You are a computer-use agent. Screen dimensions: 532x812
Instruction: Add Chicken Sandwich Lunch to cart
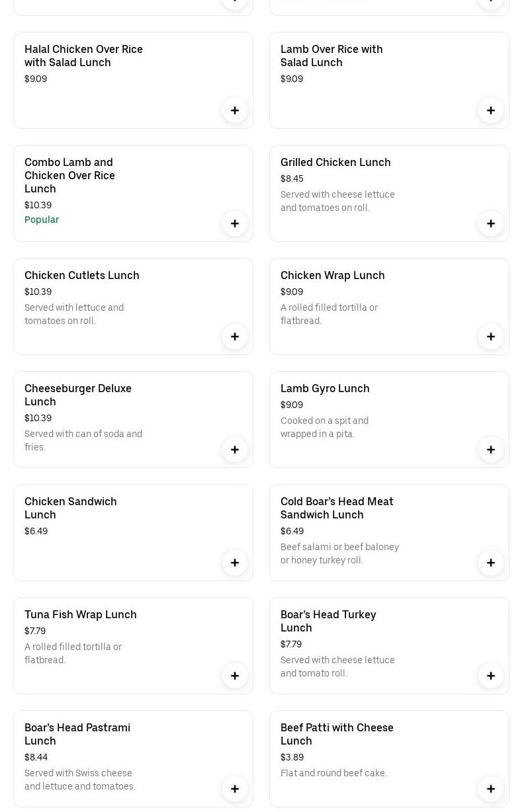(x=235, y=563)
